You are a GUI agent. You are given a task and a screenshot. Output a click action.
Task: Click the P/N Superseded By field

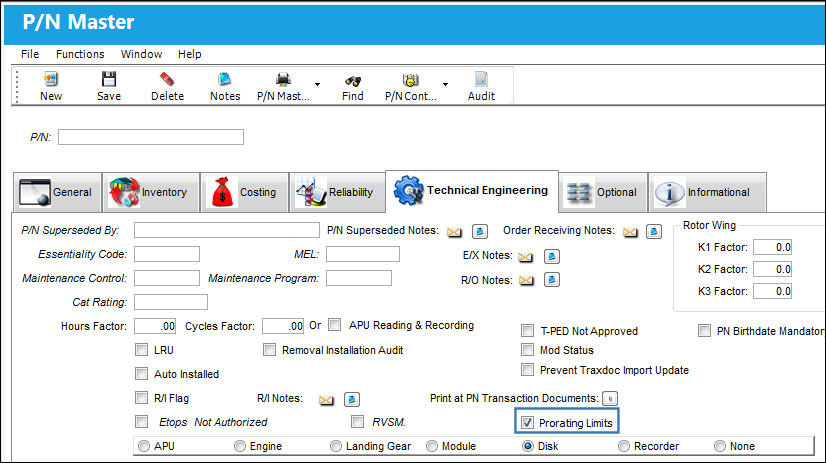click(x=227, y=230)
